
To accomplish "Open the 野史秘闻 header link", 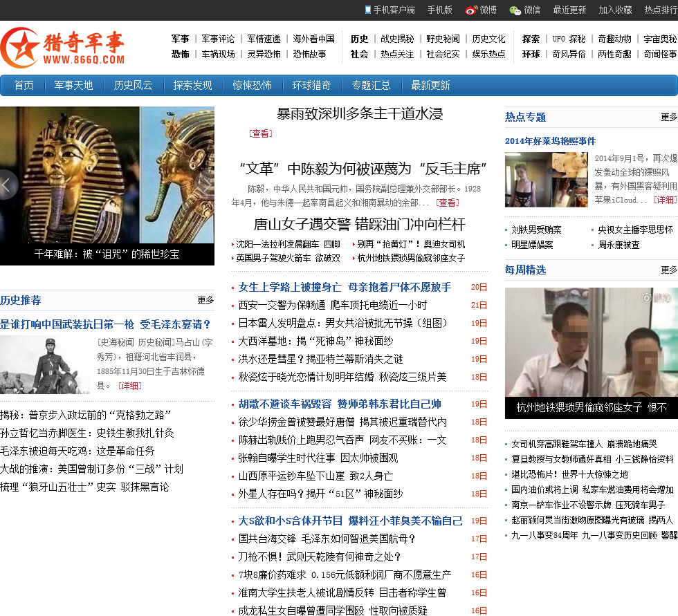I will [443, 39].
